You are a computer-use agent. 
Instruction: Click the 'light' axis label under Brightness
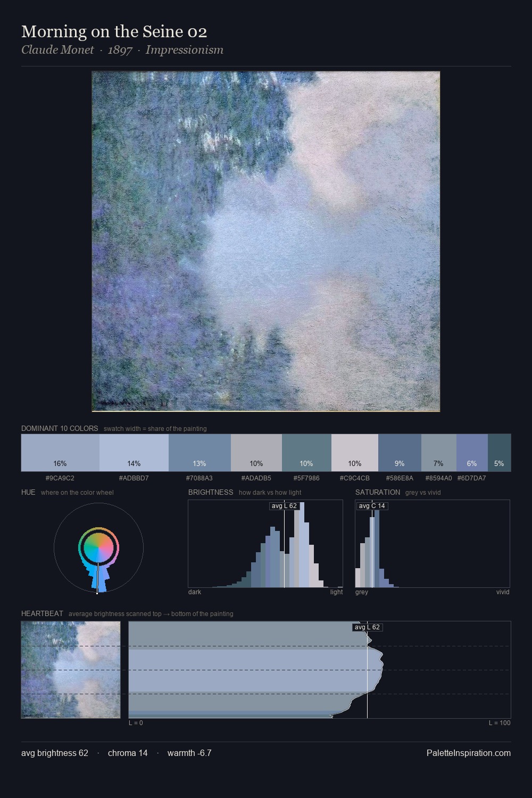[337, 592]
